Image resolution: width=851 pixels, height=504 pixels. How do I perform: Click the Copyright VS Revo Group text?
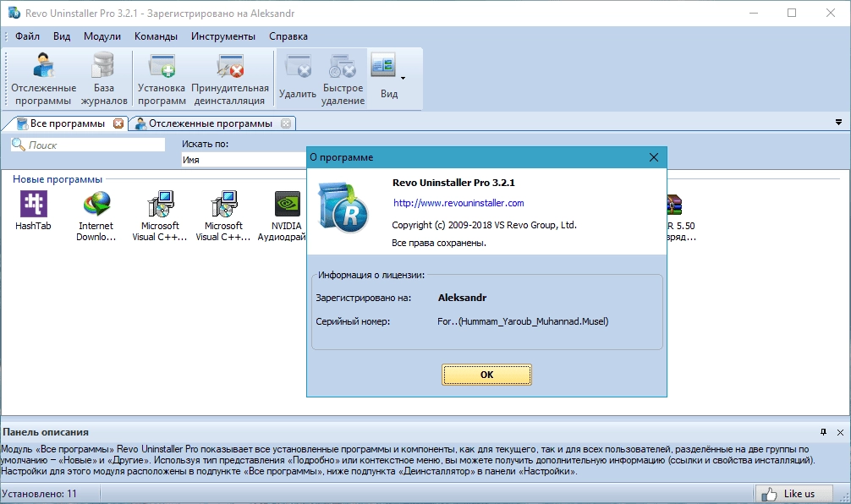pos(484,225)
